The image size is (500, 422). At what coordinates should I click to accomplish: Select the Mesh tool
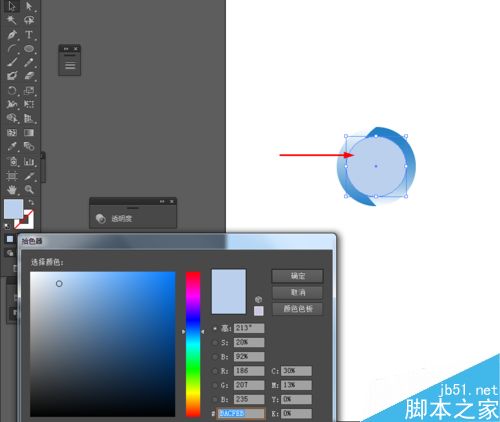12,133
